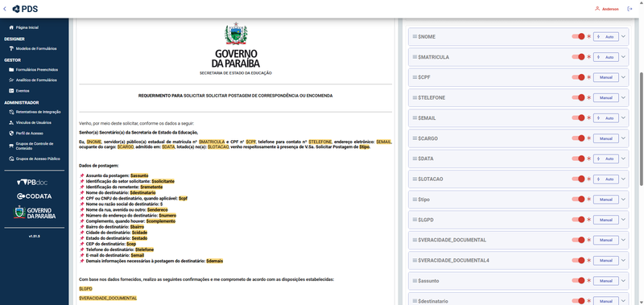Expand the $NOME field row
The image size is (644, 305).
(623, 36)
